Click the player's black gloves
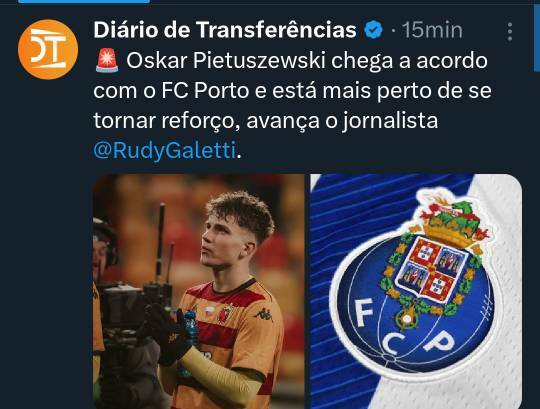The width and height of the screenshot is (540, 409). click(x=166, y=333)
